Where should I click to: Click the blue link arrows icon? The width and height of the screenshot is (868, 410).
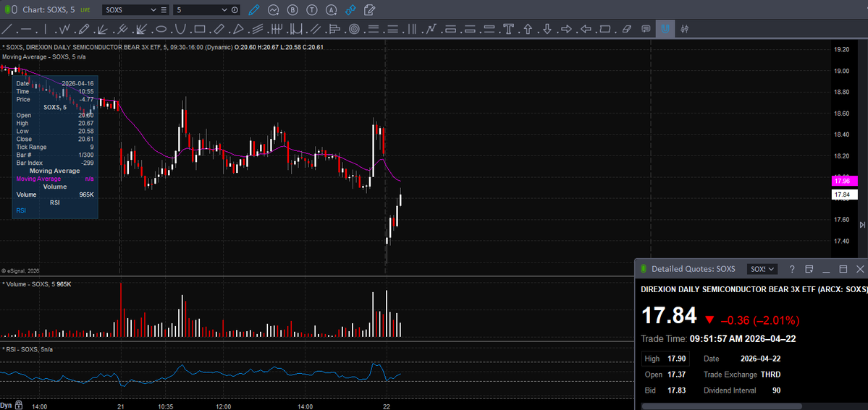[350, 10]
